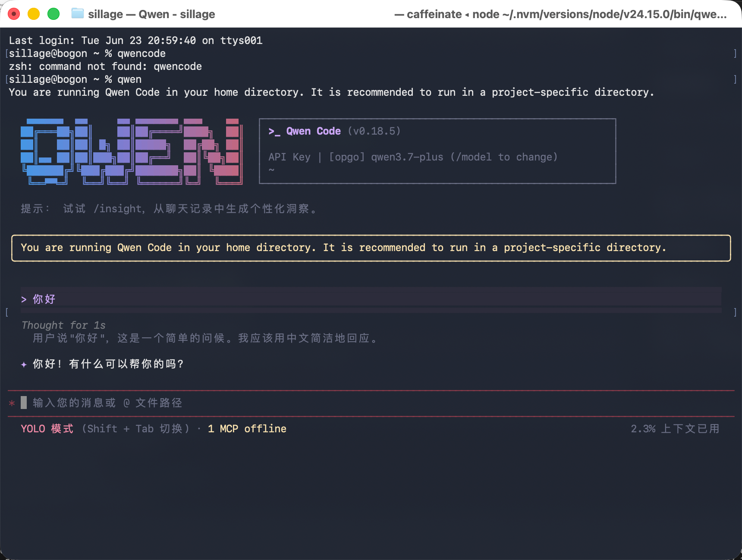This screenshot has width=742, height=560.
Task: Click the 'zsh: command not found: qwencode' line
Action: (105, 66)
